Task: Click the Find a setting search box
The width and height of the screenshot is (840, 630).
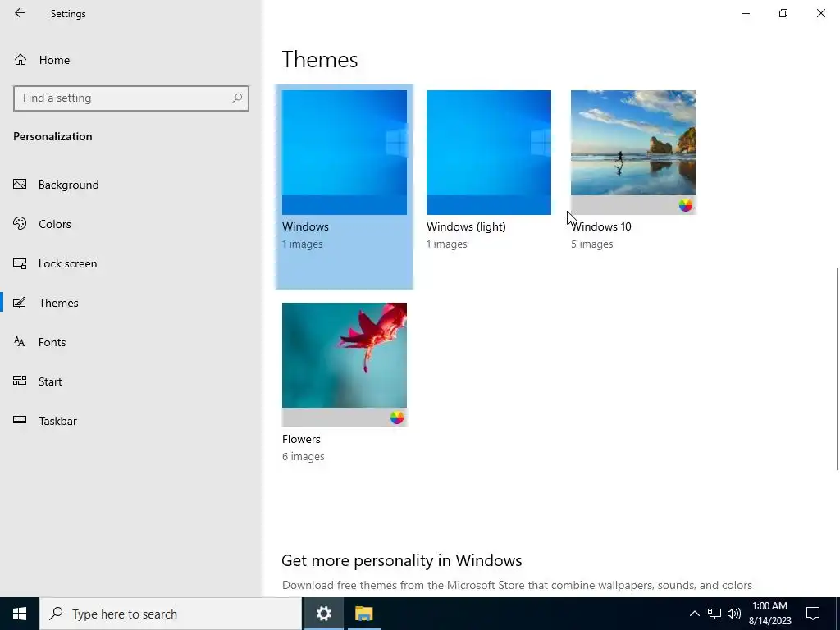Action: pos(131,98)
